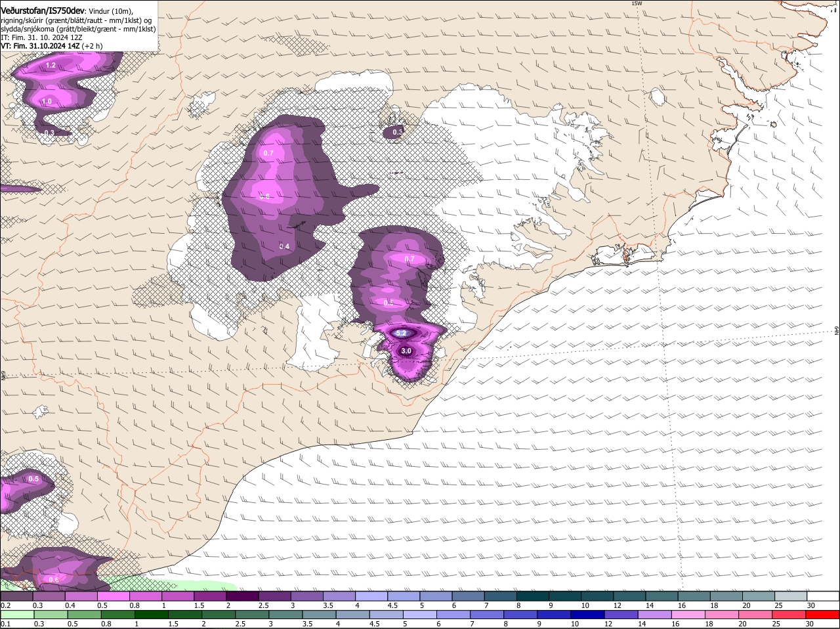Screen dimensions: 840x629
Task: Click the 1.2 precipitation contour label
Action: coord(51,66)
